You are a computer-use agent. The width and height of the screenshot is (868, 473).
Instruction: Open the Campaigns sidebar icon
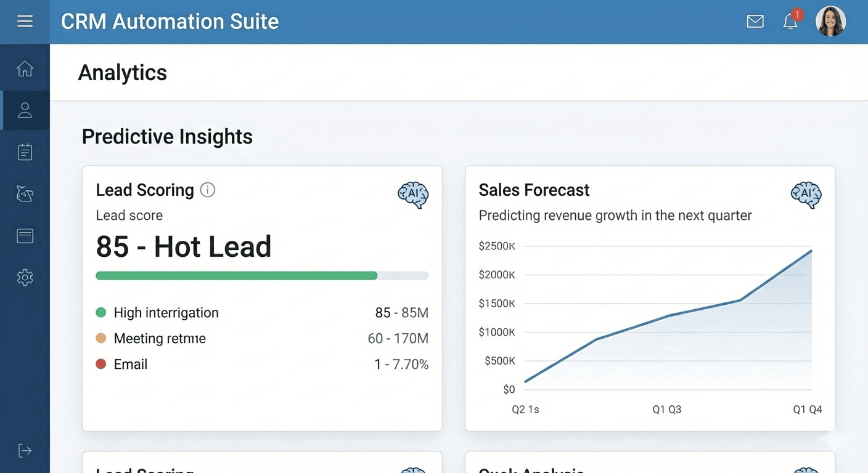click(x=25, y=194)
